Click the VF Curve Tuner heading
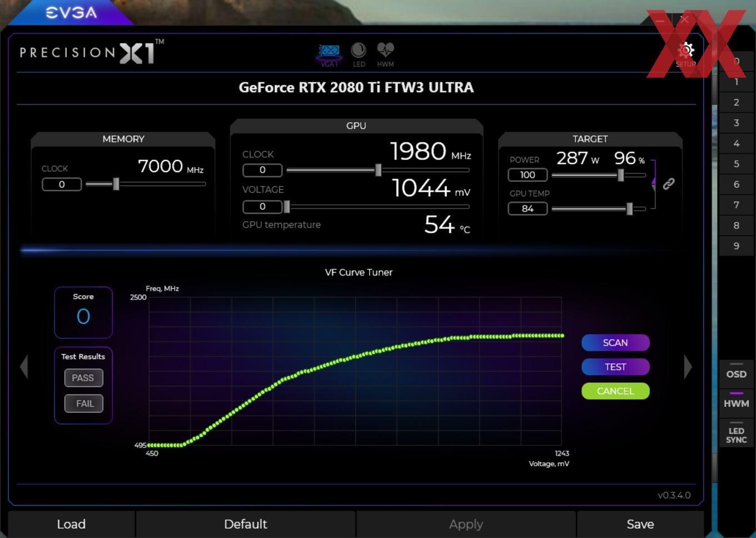756x538 pixels. (x=359, y=272)
